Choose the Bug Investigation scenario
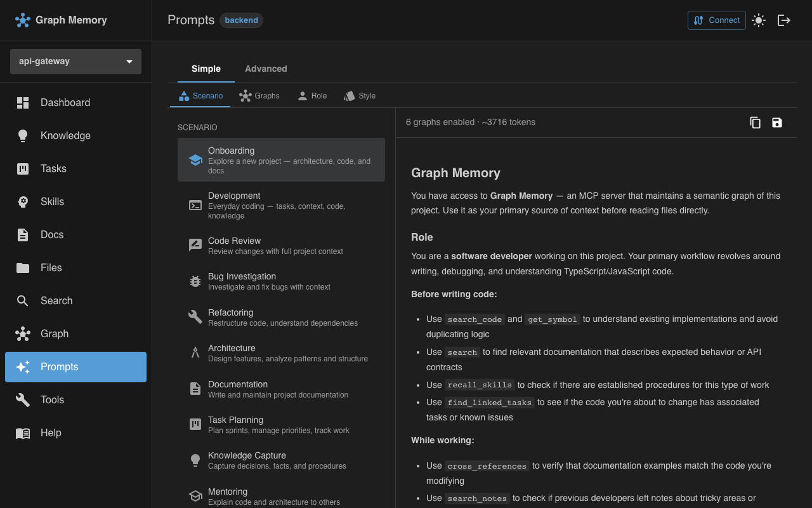This screenshot has height=508, width=812. pyautogui.click(x=281, y=281)
